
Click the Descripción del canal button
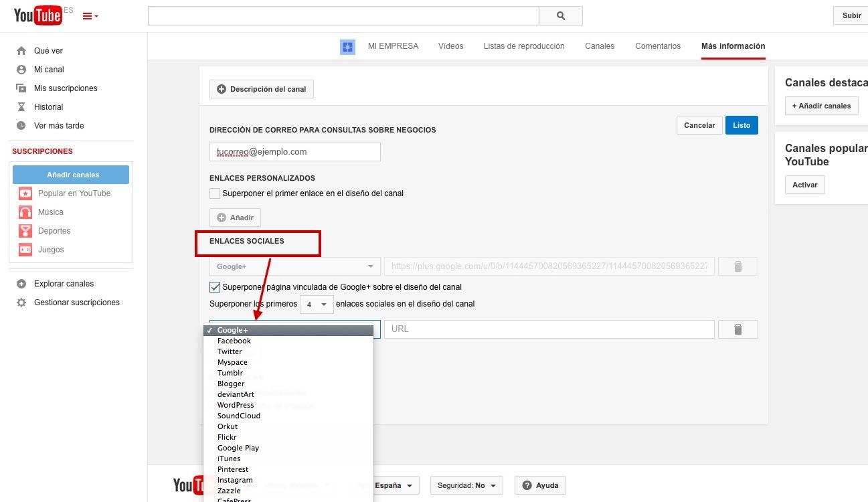[262, 89]
